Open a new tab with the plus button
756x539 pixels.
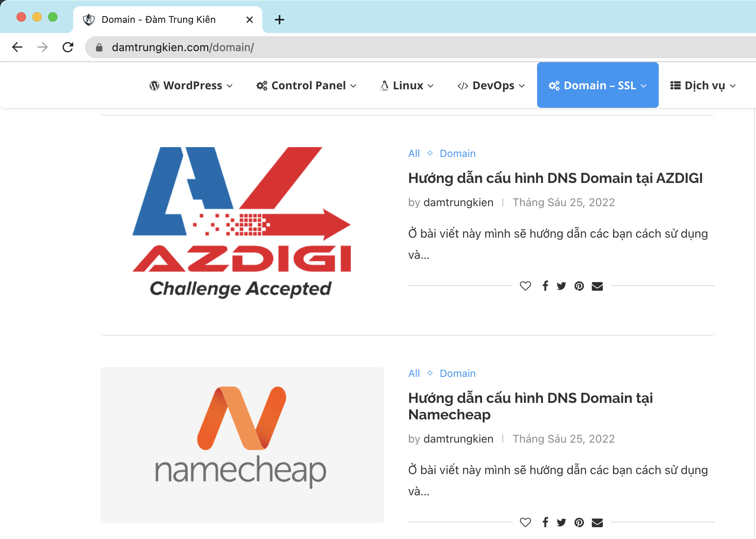(x=280, y=20)
